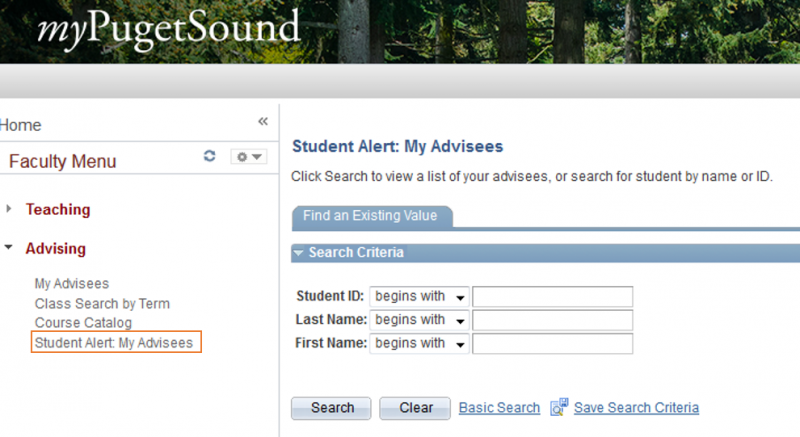Collapse the Search Criteria section

pos(298,252)
